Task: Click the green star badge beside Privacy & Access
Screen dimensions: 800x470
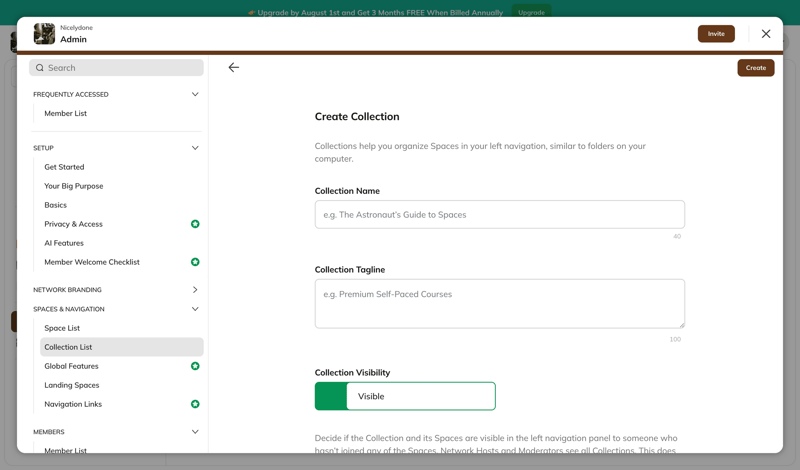Action: click(195, 224)
